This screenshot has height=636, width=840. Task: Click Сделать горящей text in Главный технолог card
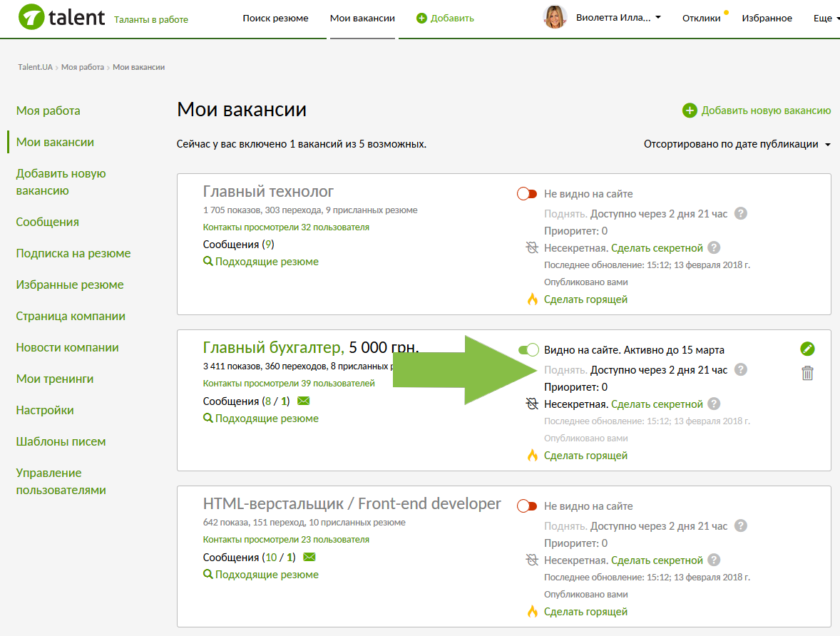click(x=585, y=299)
